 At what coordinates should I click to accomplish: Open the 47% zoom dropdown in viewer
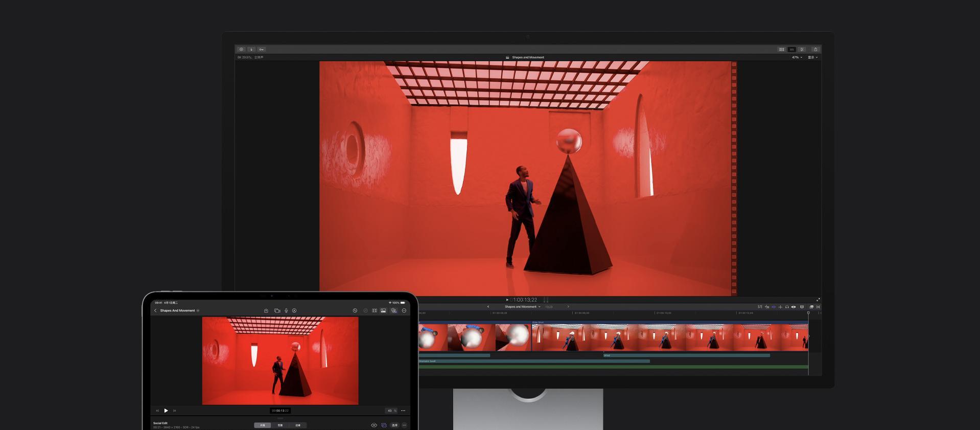click(x=797, y=57)
